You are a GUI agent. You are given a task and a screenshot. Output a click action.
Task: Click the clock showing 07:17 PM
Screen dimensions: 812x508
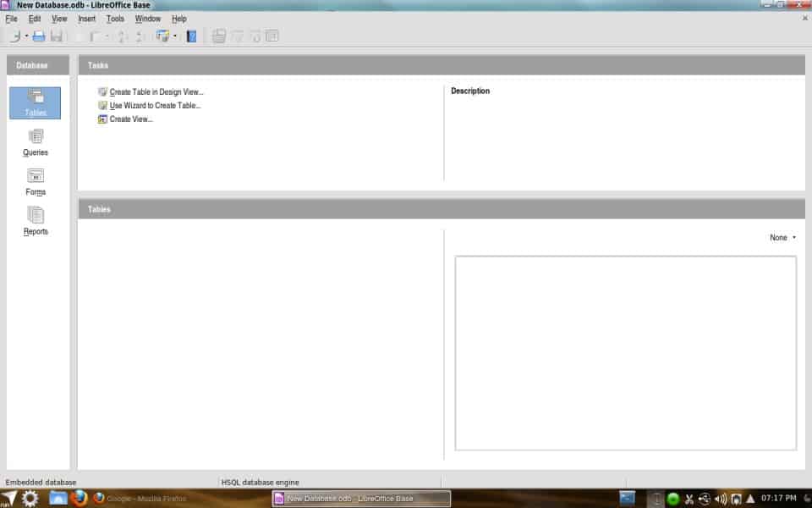[778, 498]
